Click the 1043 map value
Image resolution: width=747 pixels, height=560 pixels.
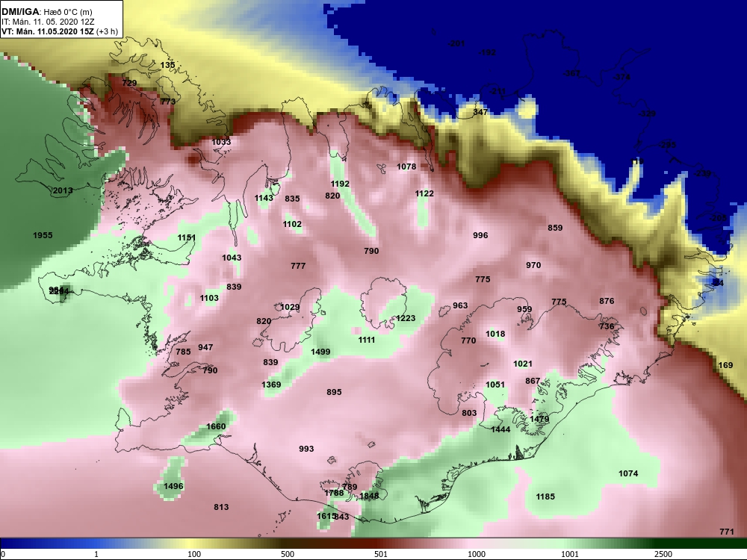[x=232, y=258]
